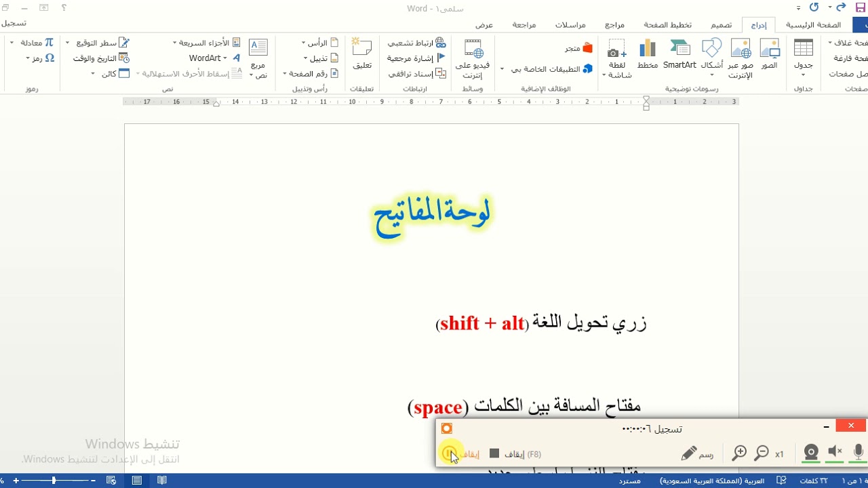Open the مراسلات mailings tab
This screenshot has width=868, height=488.
click(x=570, y=24)
